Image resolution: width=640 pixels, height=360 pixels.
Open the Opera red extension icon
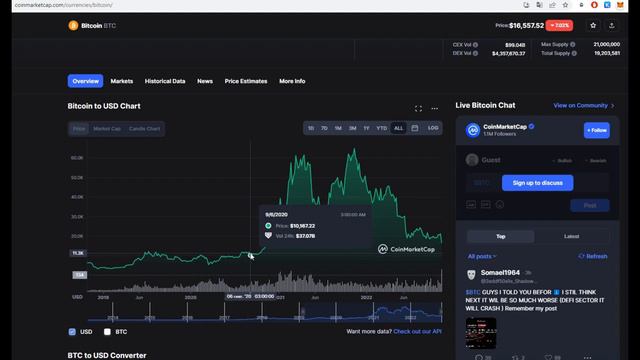coord(594,5)
